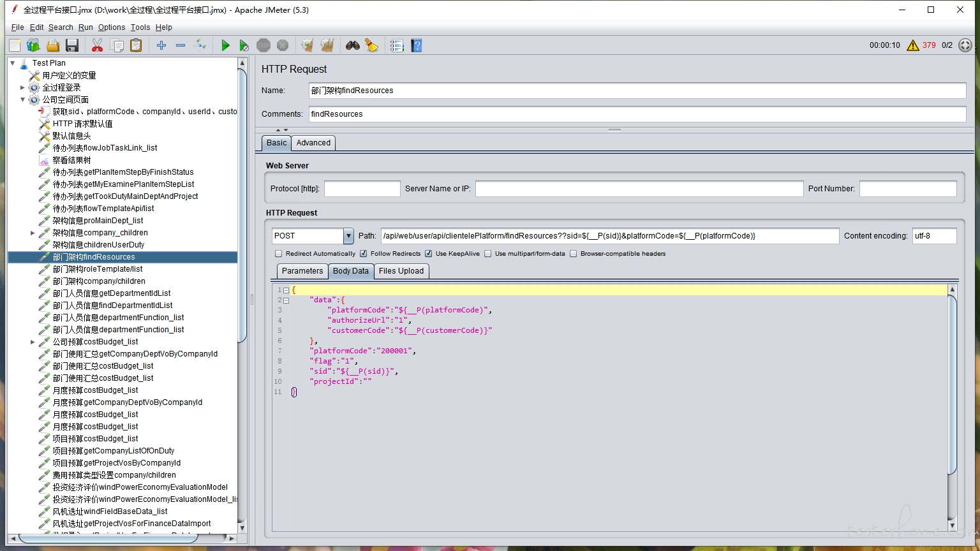Viewport: 980px width, 551px height.
Task: Enable Use multipart/form-data checkbox
Action: pyautogui.click(x=487, y=254)
